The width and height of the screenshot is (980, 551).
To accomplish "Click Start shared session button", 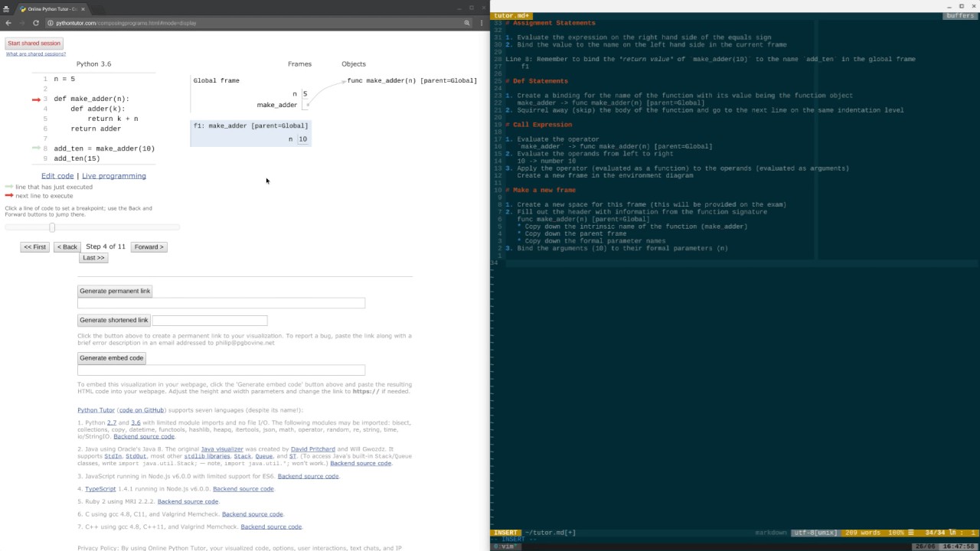I will coord(34,44).
